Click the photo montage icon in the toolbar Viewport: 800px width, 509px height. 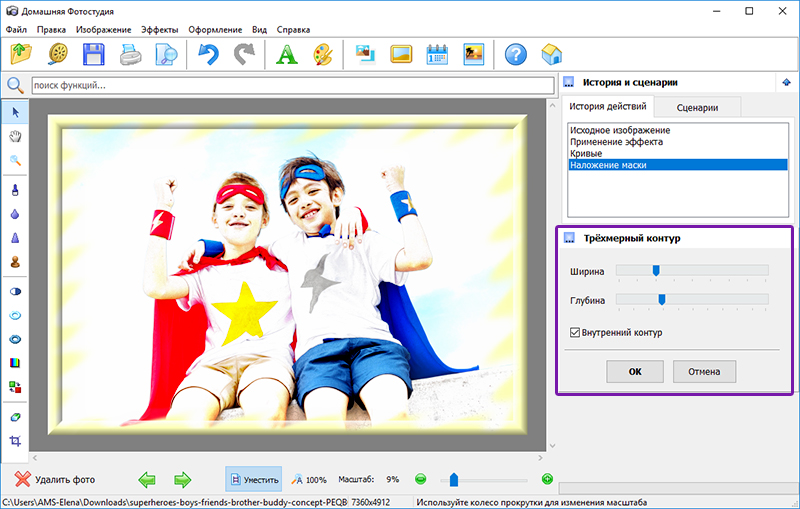click(x=365, y=54)
